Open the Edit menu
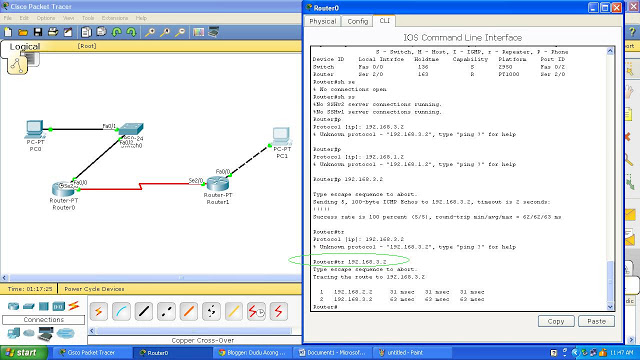This screenshot has height=360, width=640. coord(24,18)
